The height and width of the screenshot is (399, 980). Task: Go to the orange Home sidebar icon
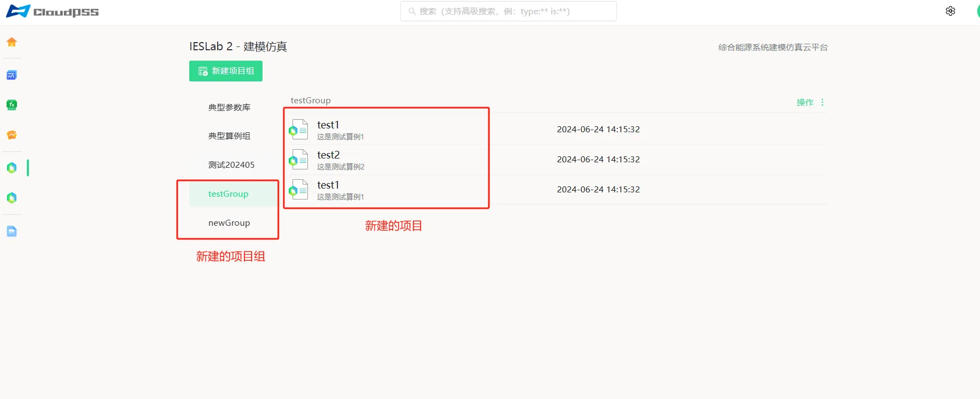pyautogui.click(x=11, y=42)
